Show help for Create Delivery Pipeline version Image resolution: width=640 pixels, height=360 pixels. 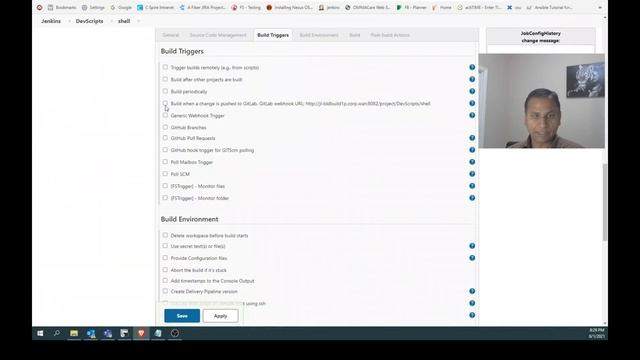click(x=472, y=291)
